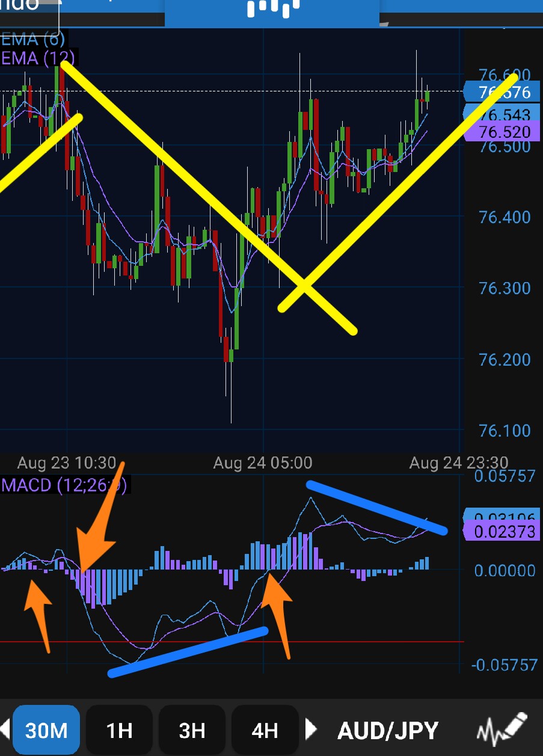
Task: Select the Aug 23 10:30 time marker
Action: pos(66,463)
